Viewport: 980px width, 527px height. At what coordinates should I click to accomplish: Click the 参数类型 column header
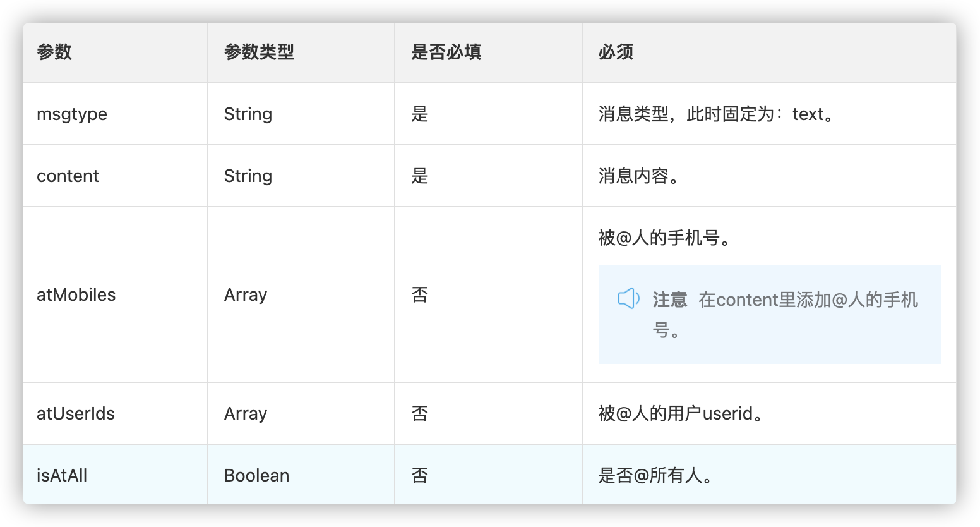point(259,52)
